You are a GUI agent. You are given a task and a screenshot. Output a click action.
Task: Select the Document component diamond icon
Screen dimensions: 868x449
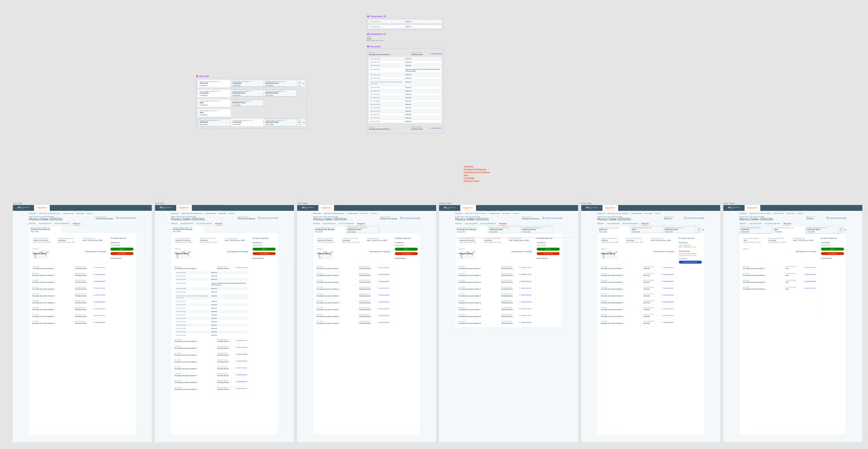pos(368,46)
